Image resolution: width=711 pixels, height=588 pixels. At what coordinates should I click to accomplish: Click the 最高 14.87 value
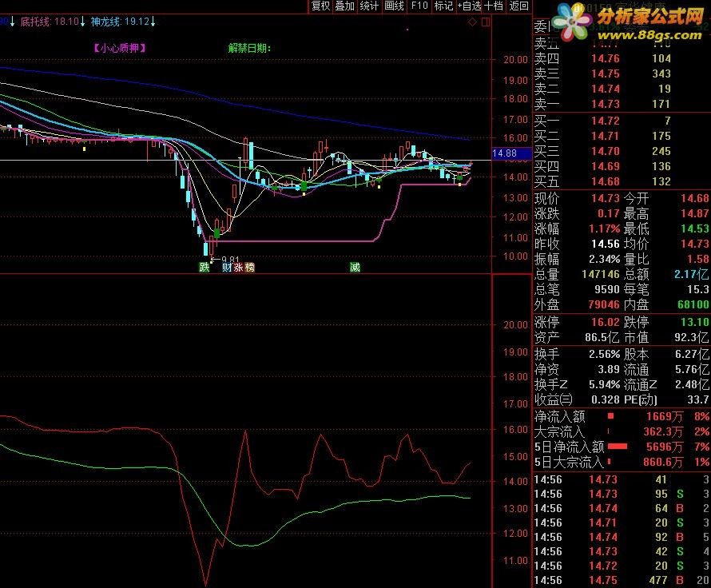(x=695, y=213)
